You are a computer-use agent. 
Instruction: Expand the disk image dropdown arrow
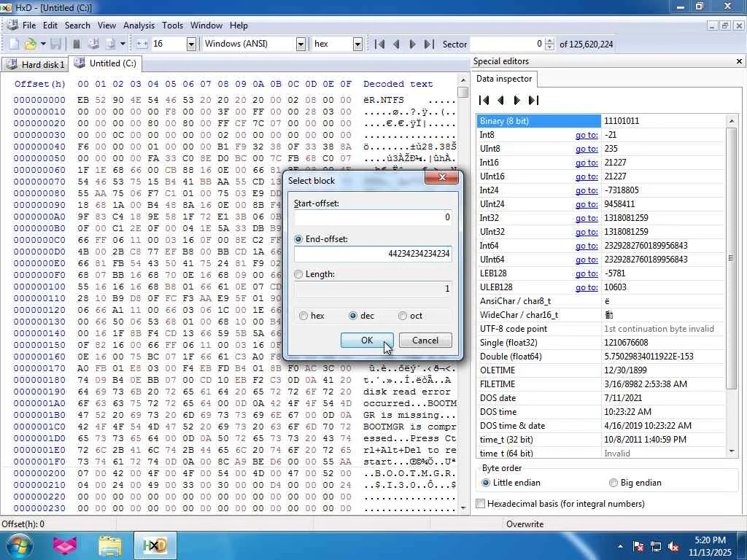(x=123, y=44)
